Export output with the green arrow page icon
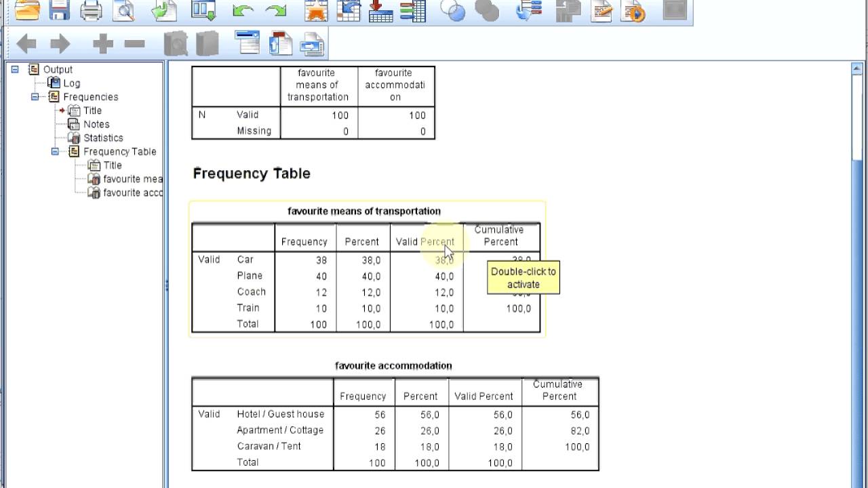Viewport: 868px width, 488px height. [163, 9]
